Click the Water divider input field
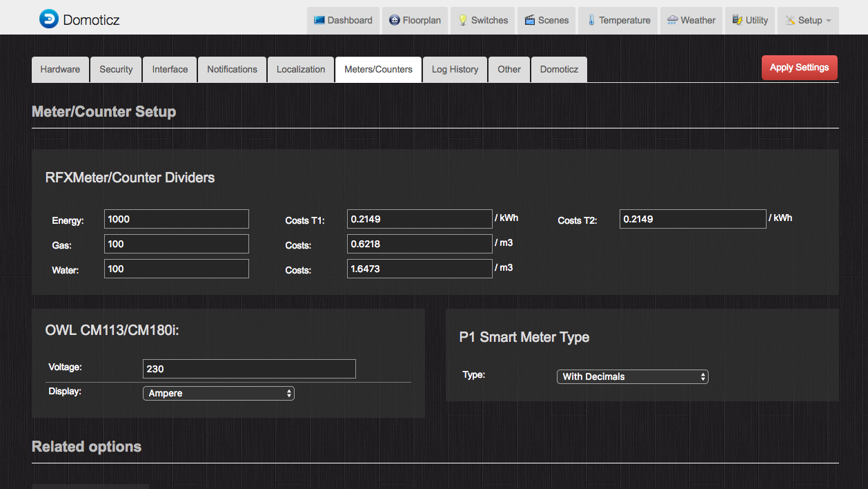The height and width of the screenshot is (489, 868). pos(177,269)
